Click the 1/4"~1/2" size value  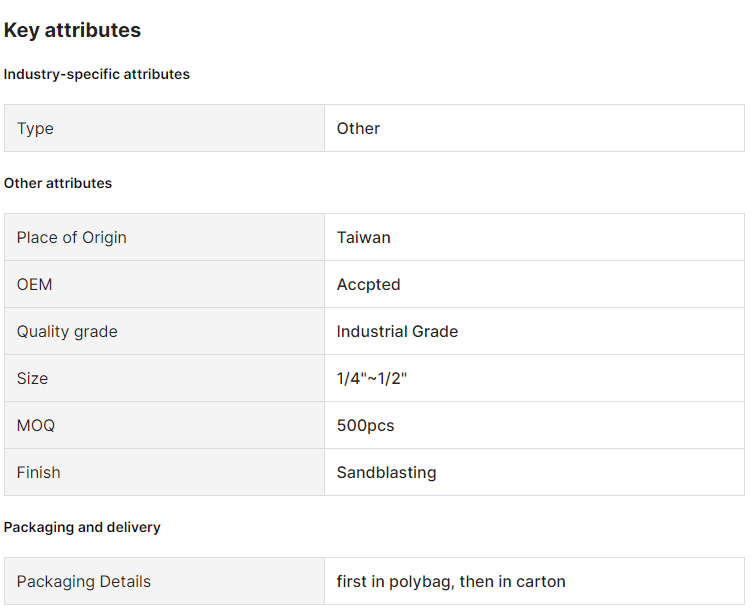[372, 378]
